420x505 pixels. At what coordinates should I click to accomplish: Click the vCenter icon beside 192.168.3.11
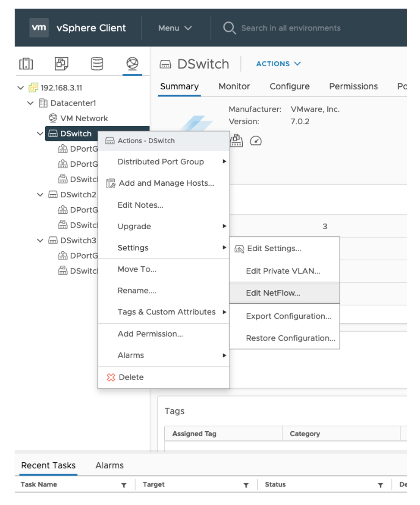(x=33, y=87)
